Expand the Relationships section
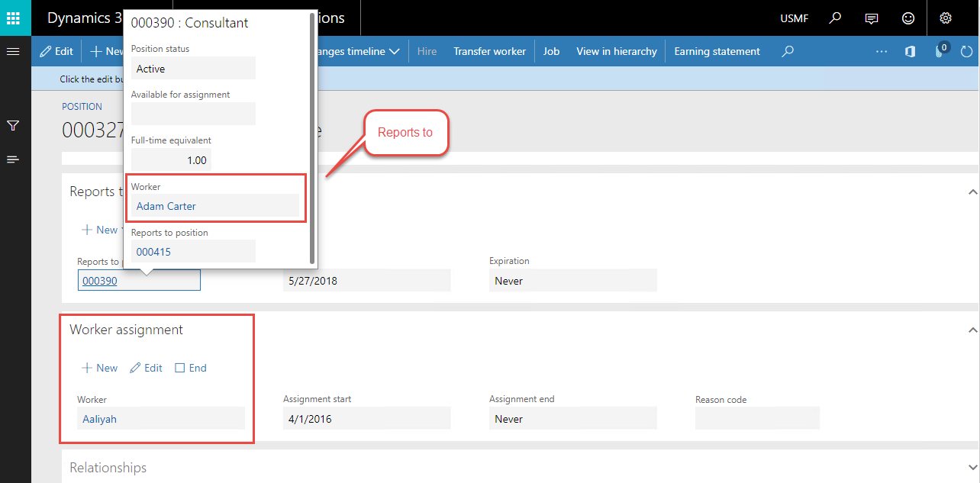The image size is (980, 483). tap(972, 467)
